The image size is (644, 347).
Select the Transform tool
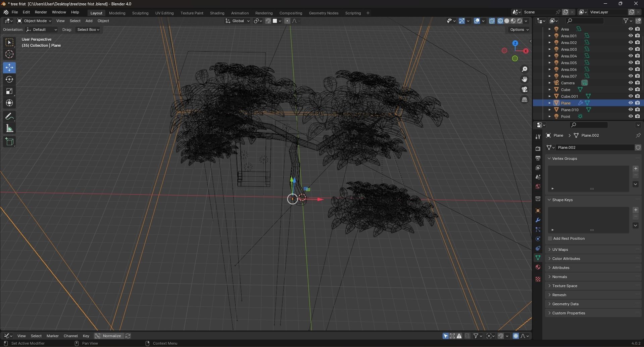9,103
